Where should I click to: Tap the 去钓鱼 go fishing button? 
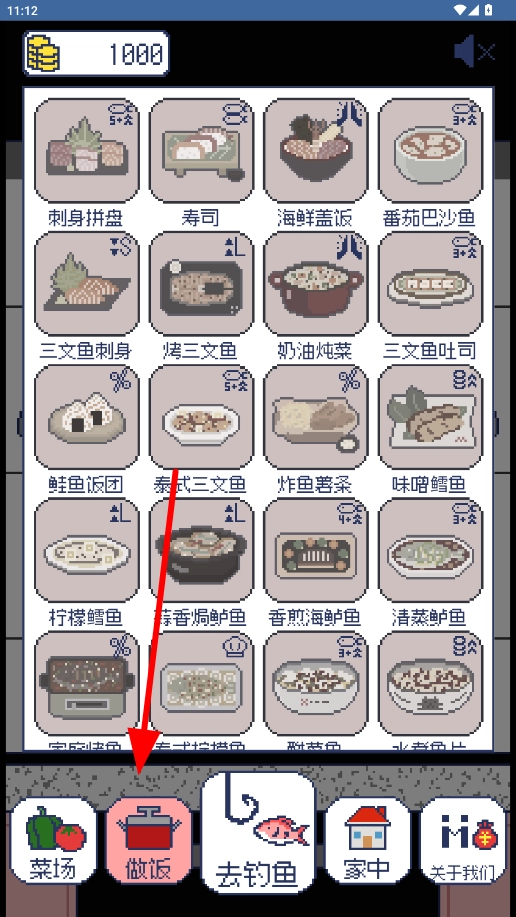click(258, 833)
